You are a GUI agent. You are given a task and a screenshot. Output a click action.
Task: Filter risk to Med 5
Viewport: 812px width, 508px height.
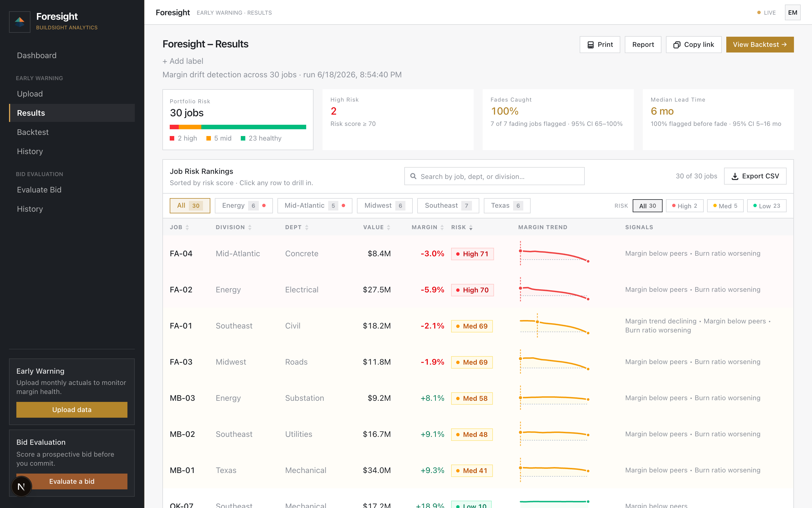[x=725, y=206]
